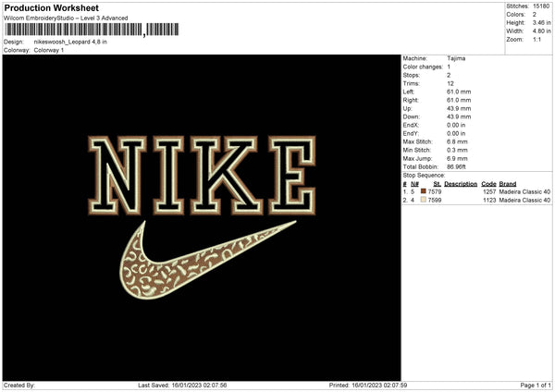Click the Machine value Tajima
The height and width of the screenshot is (392, 555).
pos(456,58)
